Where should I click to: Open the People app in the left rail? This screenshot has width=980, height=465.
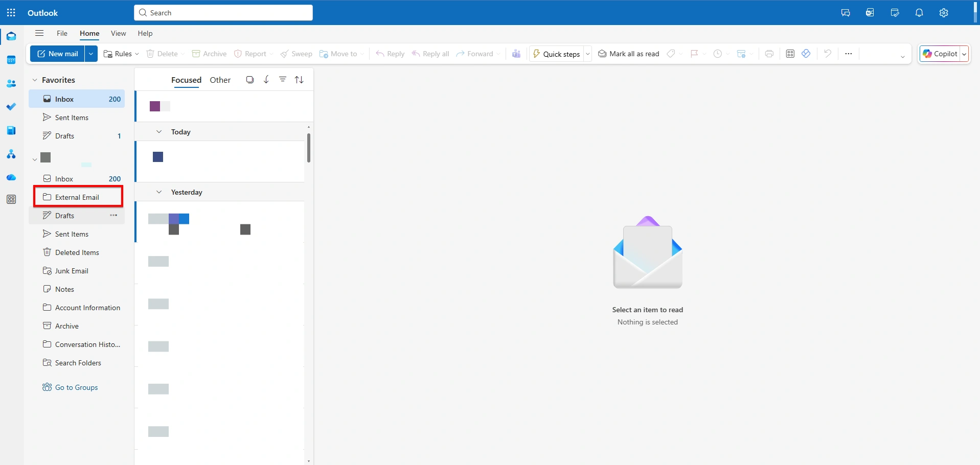[x=11, y=83]
